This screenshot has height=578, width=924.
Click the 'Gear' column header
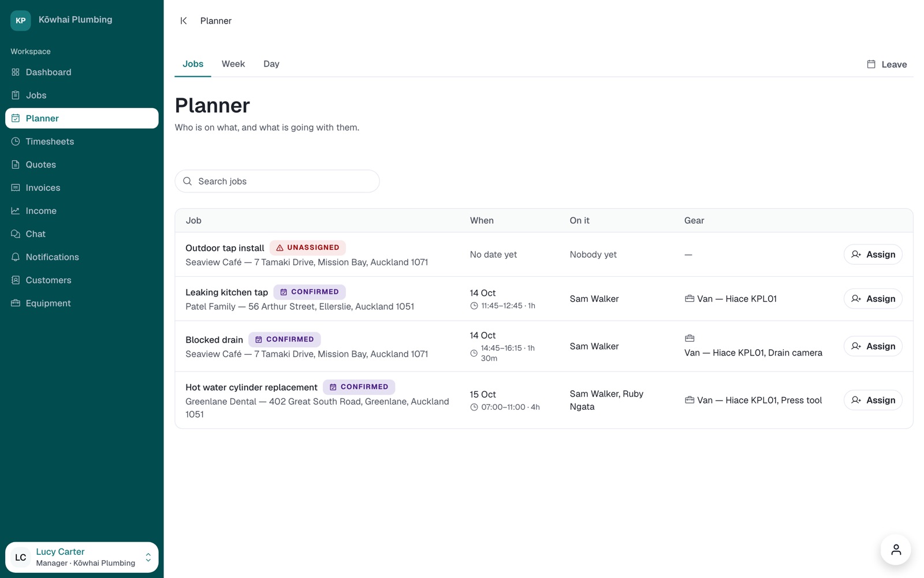tap(694, 220)
